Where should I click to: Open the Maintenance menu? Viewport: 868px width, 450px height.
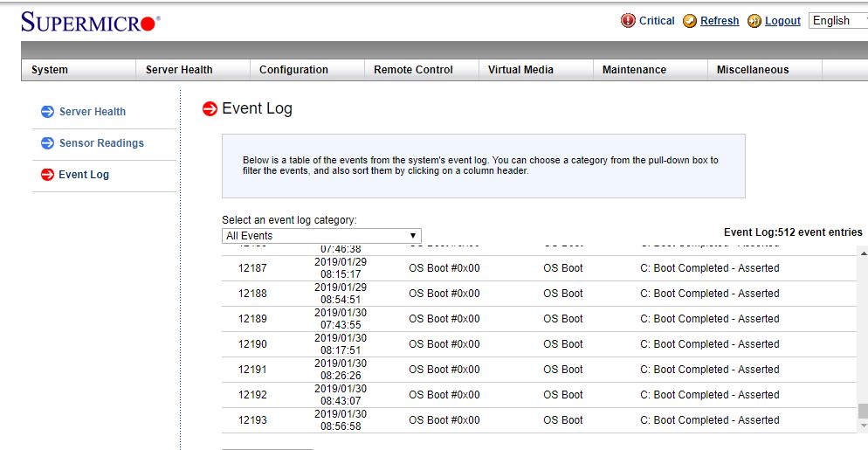634,70
